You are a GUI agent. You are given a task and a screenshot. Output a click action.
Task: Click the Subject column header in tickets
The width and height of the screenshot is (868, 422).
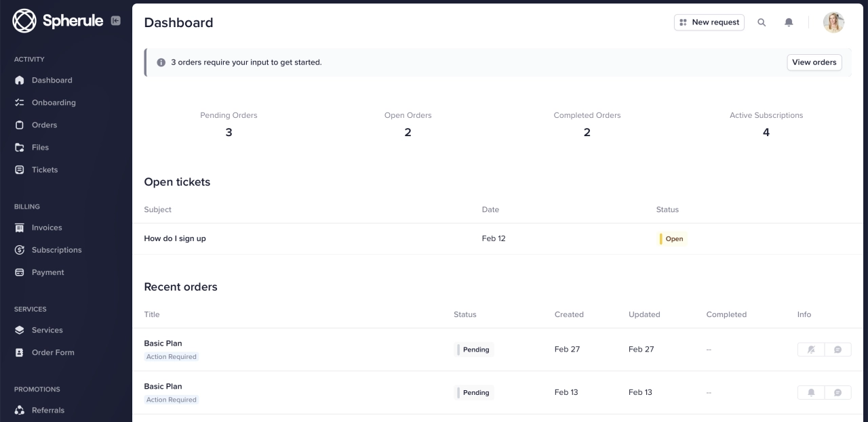point(157,210)
